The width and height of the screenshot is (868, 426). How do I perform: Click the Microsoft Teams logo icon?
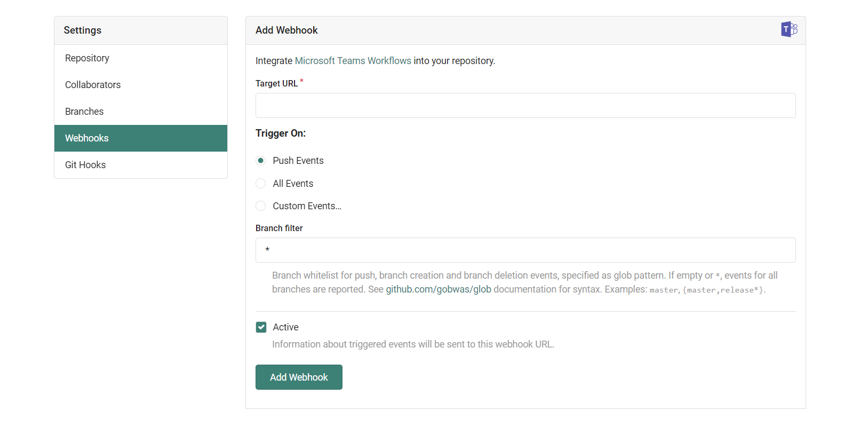coord(789,29)
